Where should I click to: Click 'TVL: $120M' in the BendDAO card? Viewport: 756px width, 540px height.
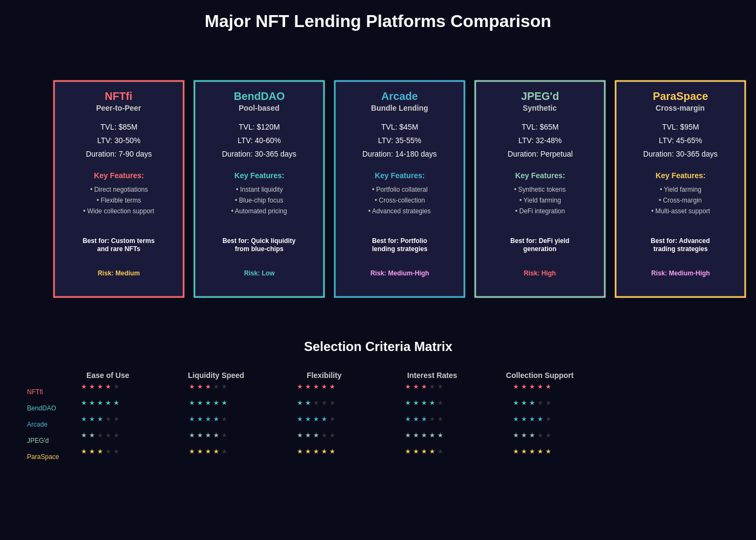pos(259,127)
